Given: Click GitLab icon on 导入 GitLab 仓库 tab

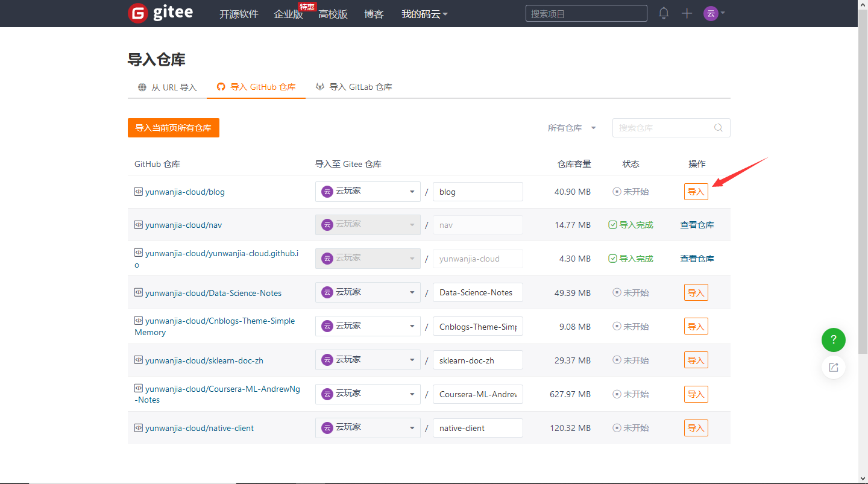Looking at the screenshot, I should 320,87.
